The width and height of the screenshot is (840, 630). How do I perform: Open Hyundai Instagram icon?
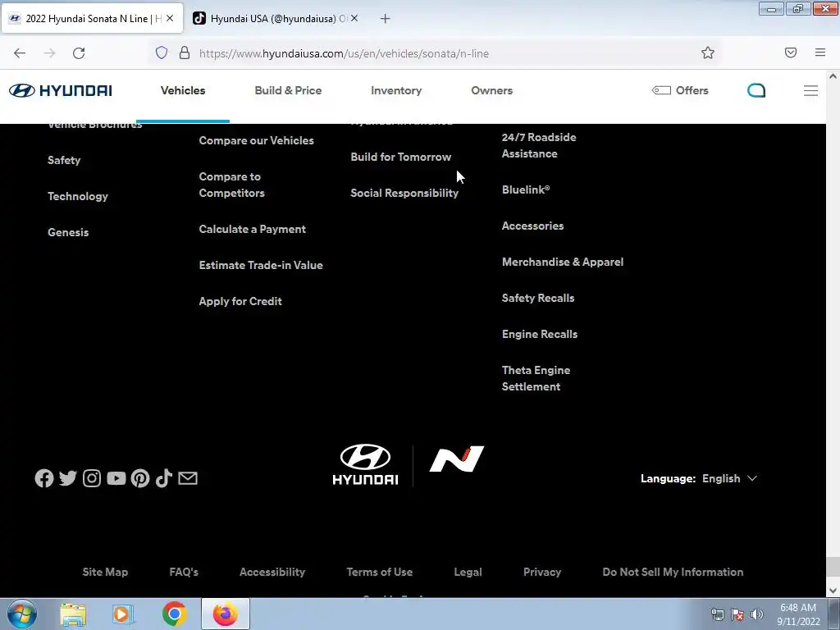[x=92, y=478]
